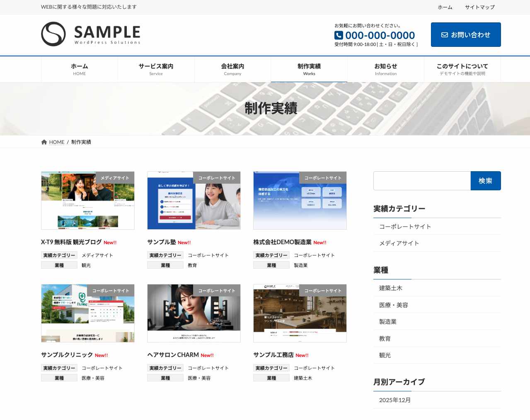Click the SAMPLE logo icon
This screenshot has height=420, width=530.
click(x=52, y=34)
